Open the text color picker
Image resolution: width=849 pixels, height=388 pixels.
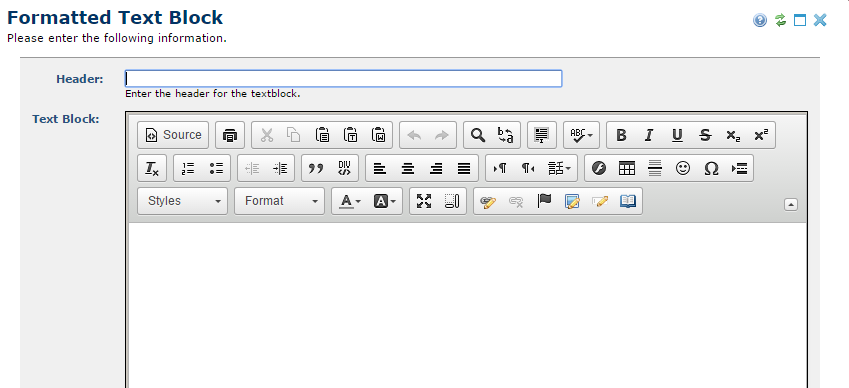click(350, 201)
